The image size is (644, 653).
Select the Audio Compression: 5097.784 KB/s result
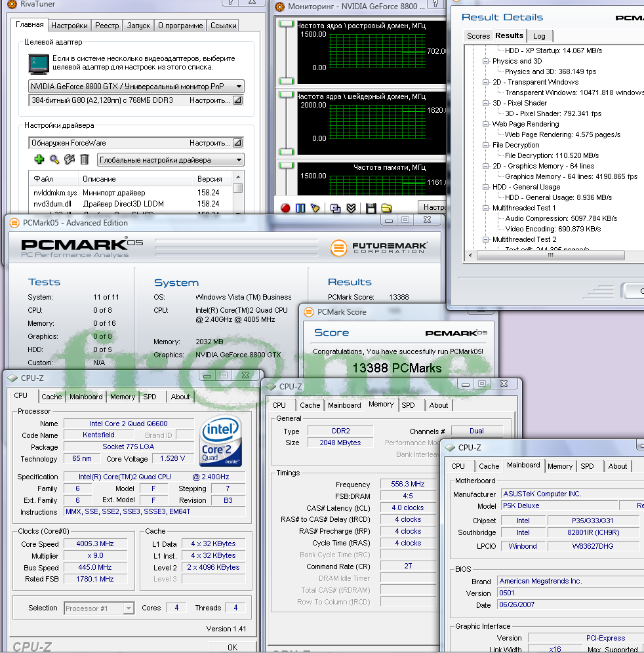561,218
